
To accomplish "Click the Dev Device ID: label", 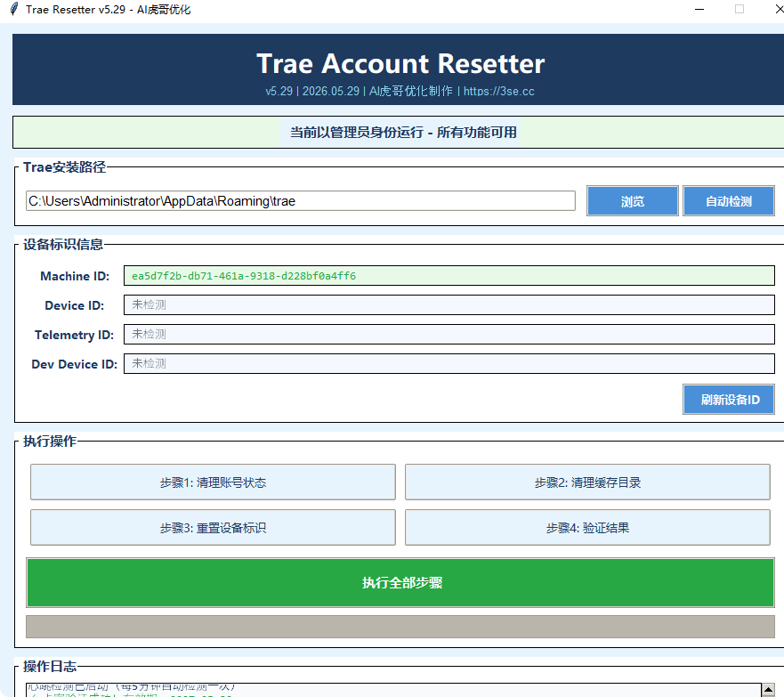I will tap(74, 364).
